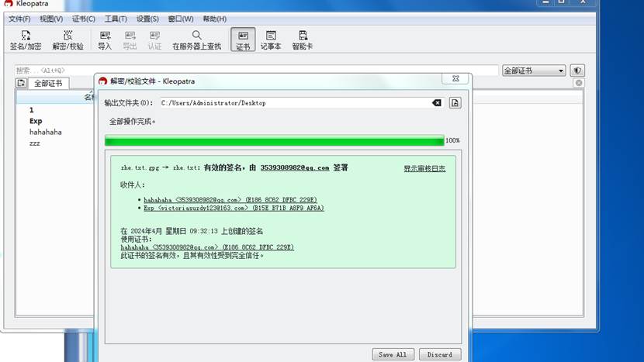
Task: Clear the output folder path field
Action: click(x=437, y=102)
